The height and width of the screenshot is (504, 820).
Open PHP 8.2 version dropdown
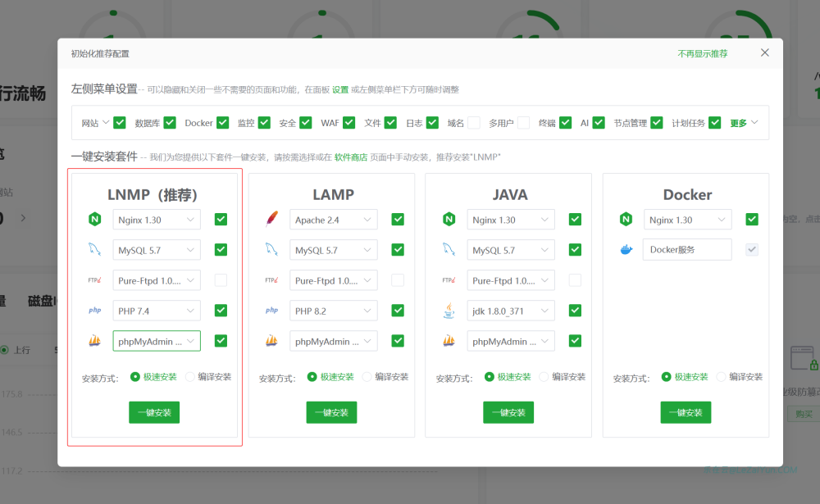333,311
